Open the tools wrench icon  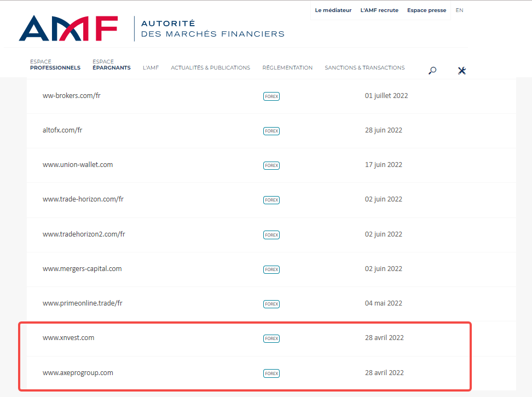(461, 70)
